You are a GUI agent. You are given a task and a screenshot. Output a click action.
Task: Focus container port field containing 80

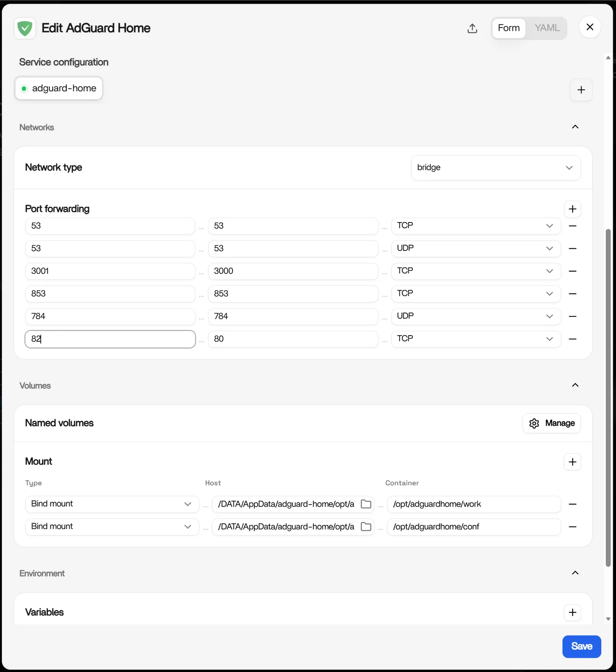[293, 339]
